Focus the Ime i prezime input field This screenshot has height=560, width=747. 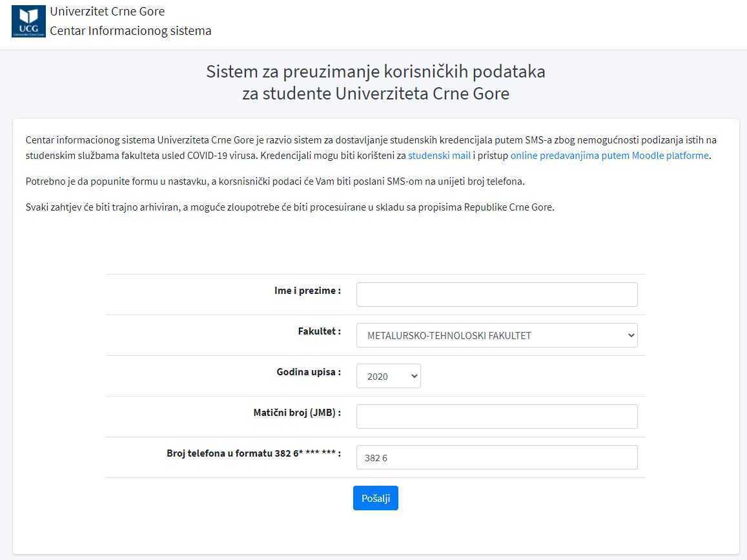[496, 295]
